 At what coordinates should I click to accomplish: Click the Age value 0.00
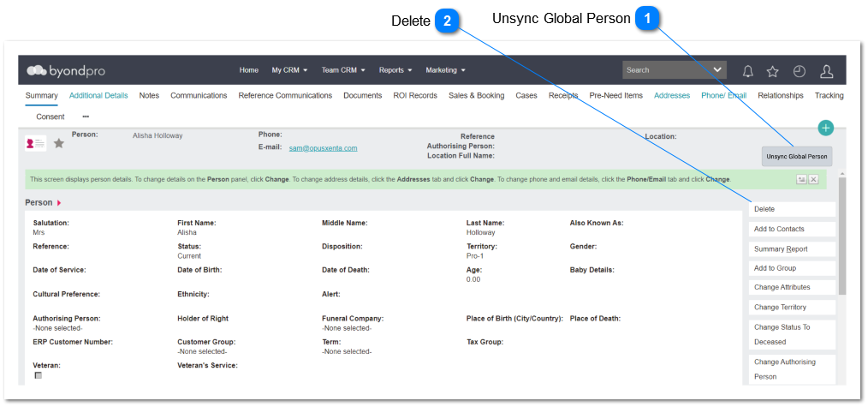pos(473,279)
